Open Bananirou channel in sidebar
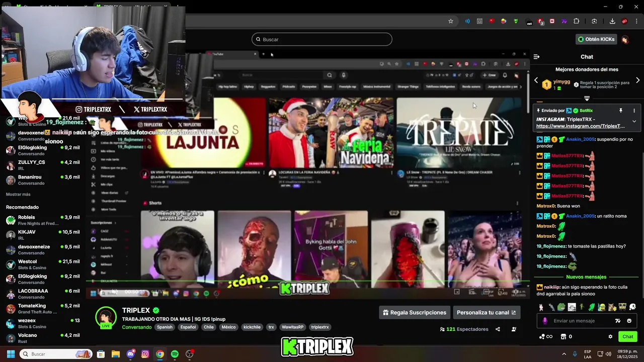The height and width of the screenshot is (362, 644). click(43, 180)
